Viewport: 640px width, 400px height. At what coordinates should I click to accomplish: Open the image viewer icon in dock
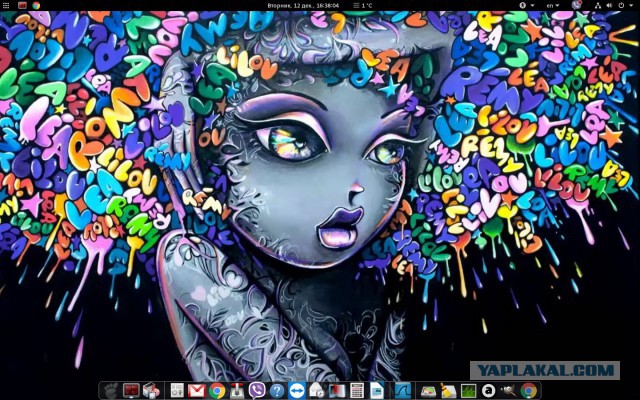(x=429, y=391)
